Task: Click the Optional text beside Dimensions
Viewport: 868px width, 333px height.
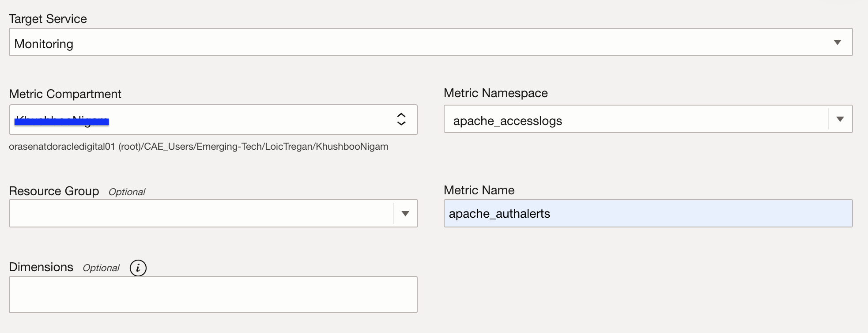Action: click(101, 268)
